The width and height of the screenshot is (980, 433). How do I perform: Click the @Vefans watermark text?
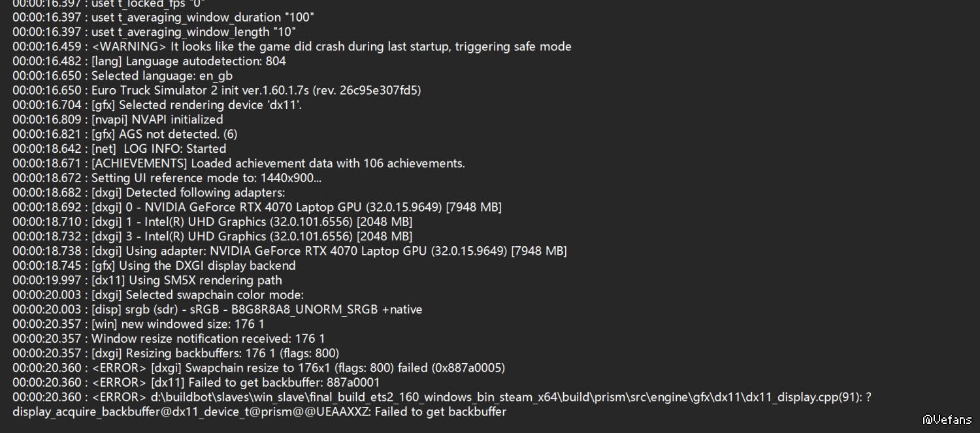point(947,419)
